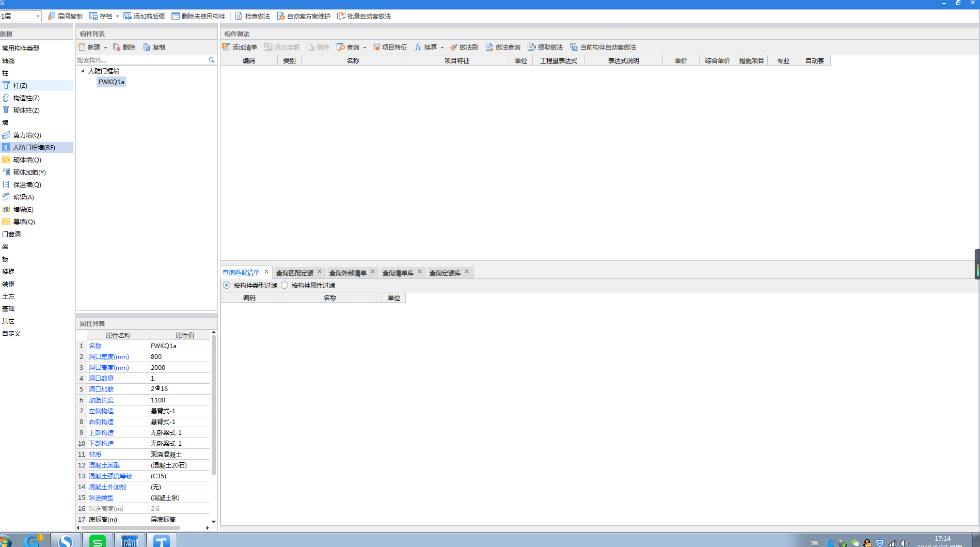Click 提取做法 toolbar icon

pos(532,48)
